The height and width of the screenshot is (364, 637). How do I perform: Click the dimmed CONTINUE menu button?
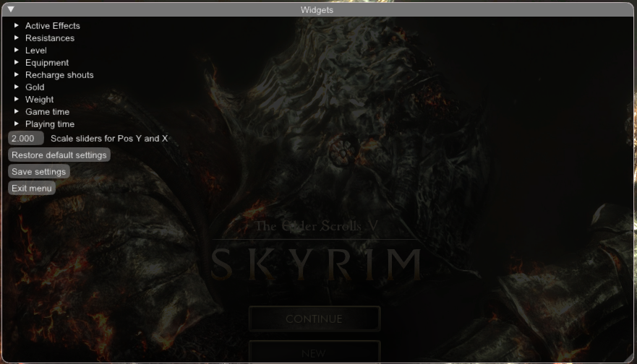[x=314, y=319]
